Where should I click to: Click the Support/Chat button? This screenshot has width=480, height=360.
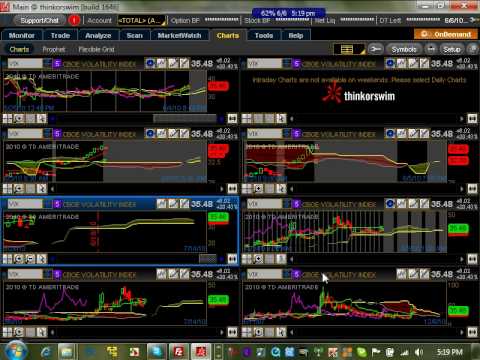(x=39, y=20)
